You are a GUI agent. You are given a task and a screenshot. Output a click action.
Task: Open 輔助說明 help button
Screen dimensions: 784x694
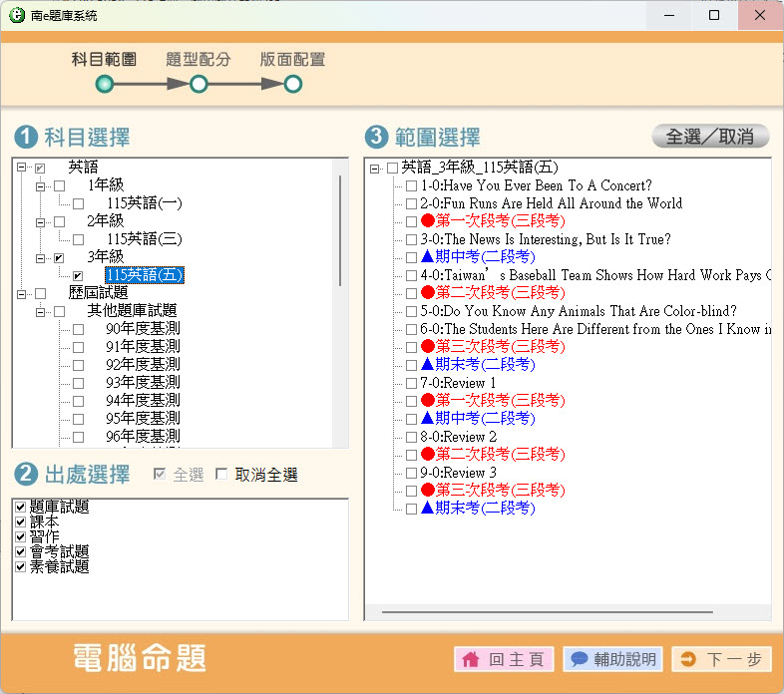tap(613, 659)
